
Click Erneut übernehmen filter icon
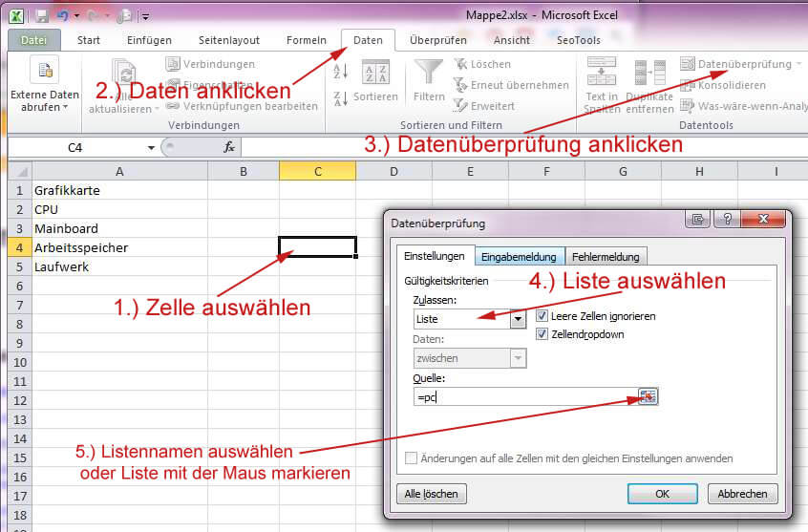460,85
